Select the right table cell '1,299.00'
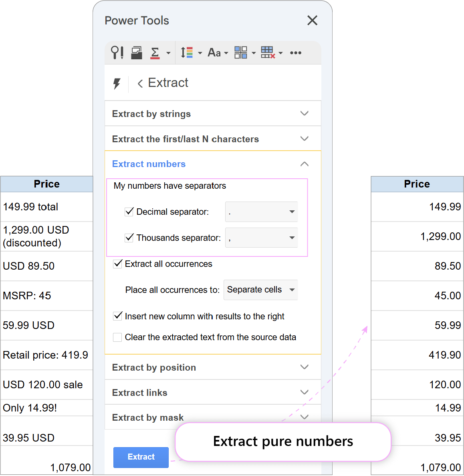 click(x=417, y=236)
